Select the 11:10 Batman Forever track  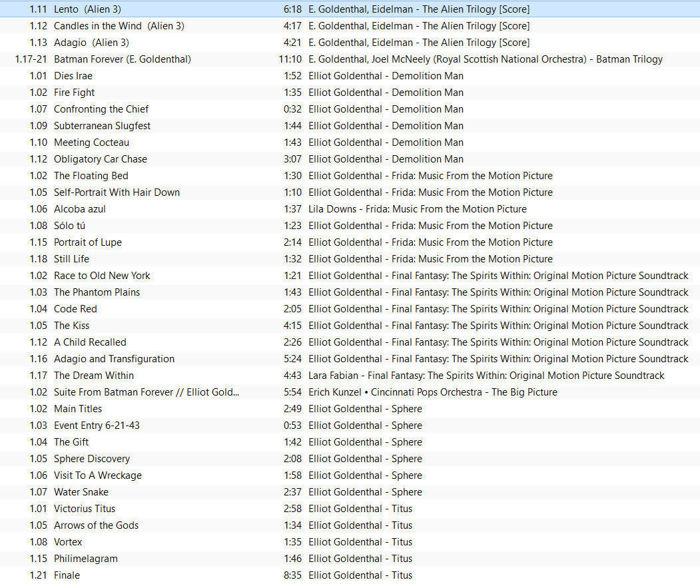click(x=122, y=59)
